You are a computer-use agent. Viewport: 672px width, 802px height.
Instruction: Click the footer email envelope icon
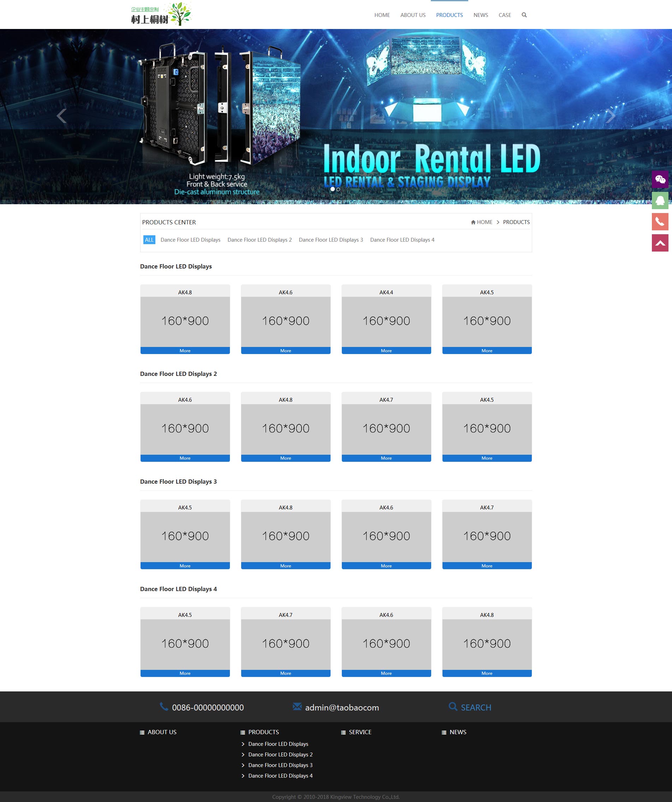pyautogui.click(x=297, y=707)
